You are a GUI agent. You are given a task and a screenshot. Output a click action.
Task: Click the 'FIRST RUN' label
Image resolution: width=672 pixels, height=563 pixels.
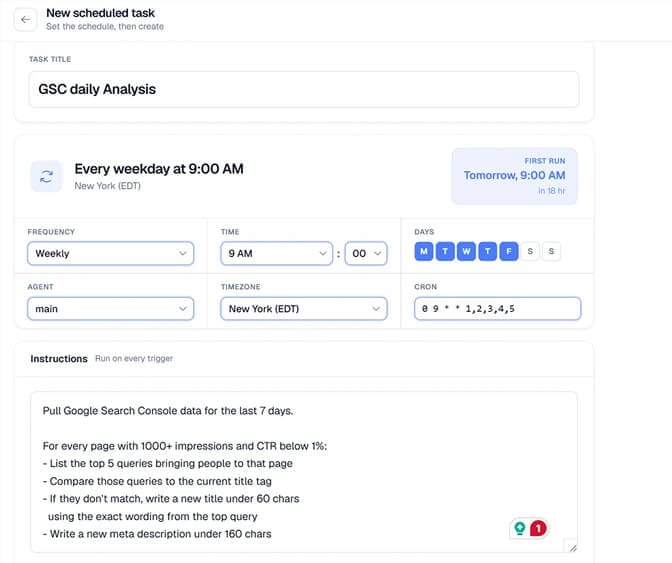(545, 161)
